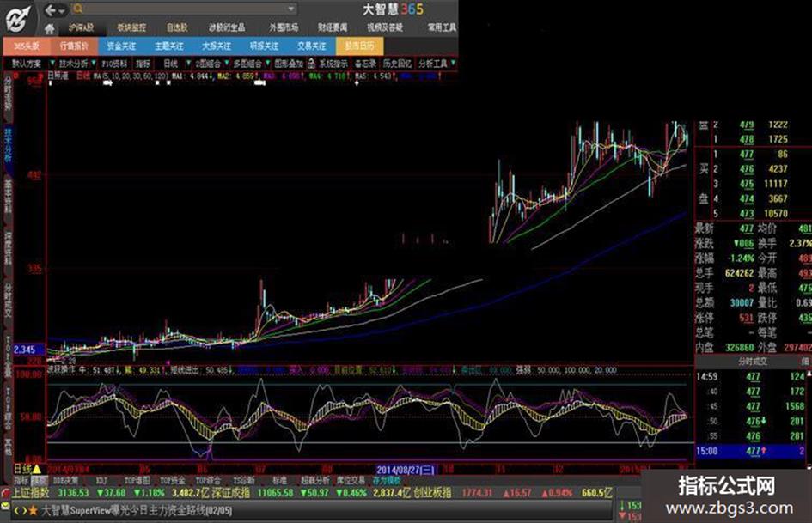Switch to the 365头条 tab
Viewport: 812px width, 523px height.
[27, 46]
